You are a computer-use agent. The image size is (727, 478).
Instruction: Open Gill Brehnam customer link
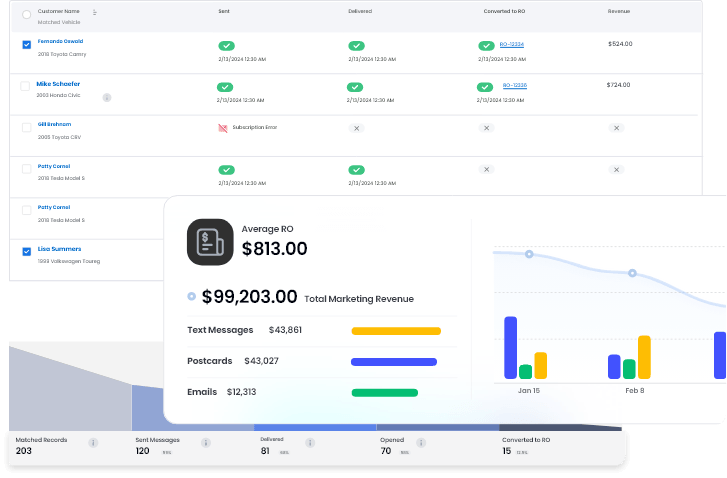(54, 124)
